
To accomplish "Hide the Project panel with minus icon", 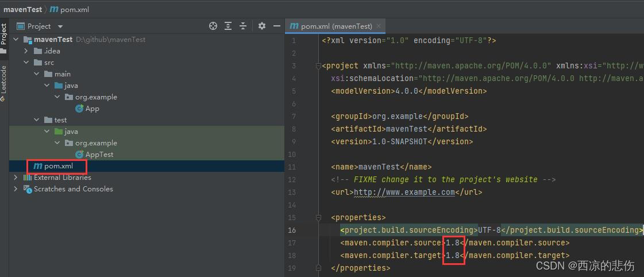I will coord(277,26).
